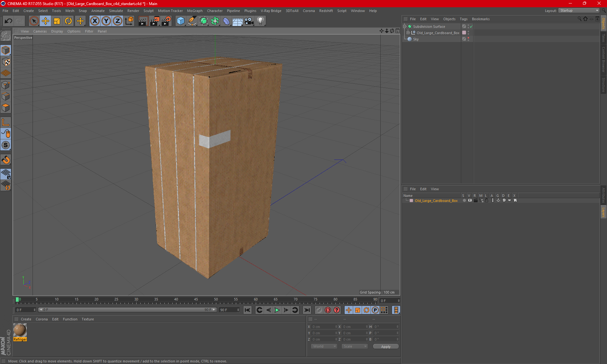Toggle Viewport Solo S icon
Screen dimensions: 607x364
(6, 145)
